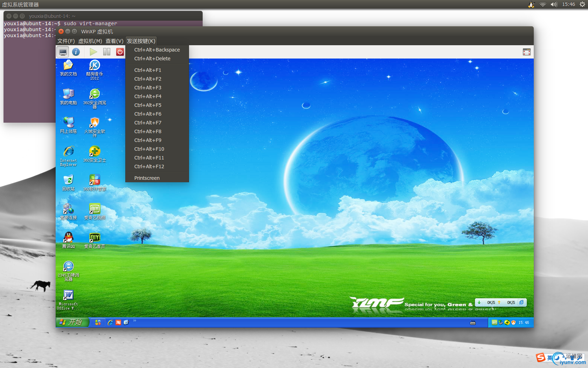Click the orange shield icon in the system tray
This screenshot has width=588, height=368.
513,322
